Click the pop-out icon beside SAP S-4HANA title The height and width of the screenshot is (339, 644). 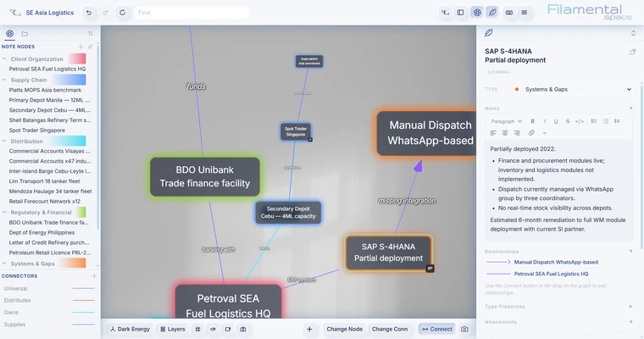[x=632, y=52]
